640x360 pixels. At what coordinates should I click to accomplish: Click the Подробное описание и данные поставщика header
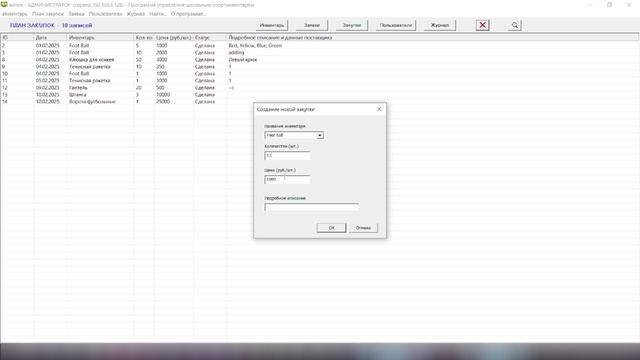433,38
